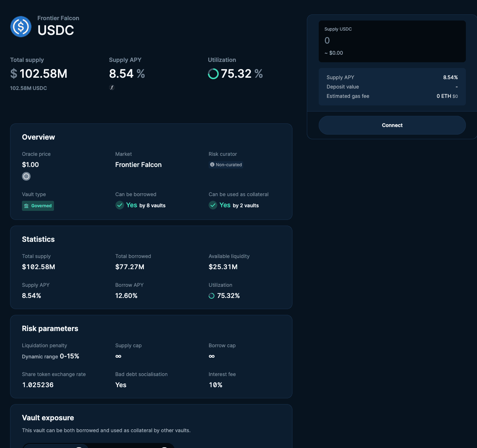Click the Borrow cap infinity symbol

212,356
